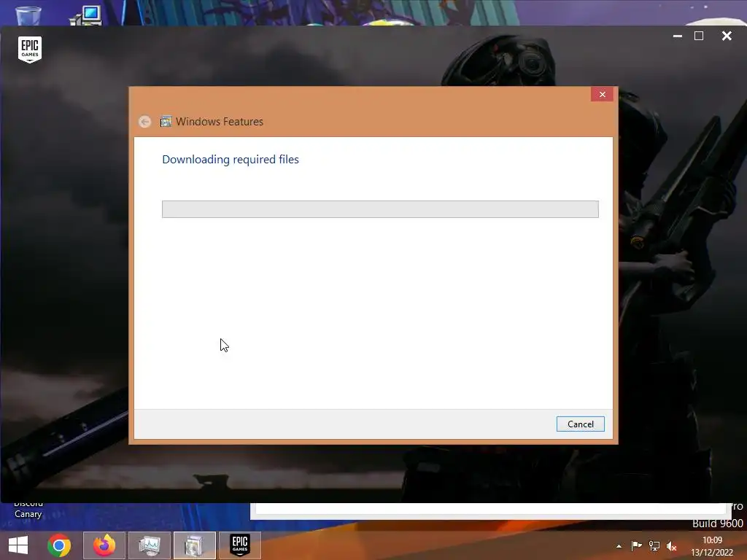Open the clock showing 10:09

point(712,546)
